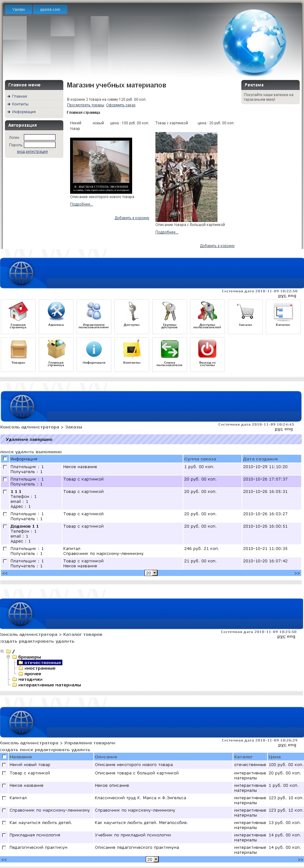304x868 pixels.
Task: Check the order row dated 2010-10-29 11:10:20
Action: [x=5, y=467]
